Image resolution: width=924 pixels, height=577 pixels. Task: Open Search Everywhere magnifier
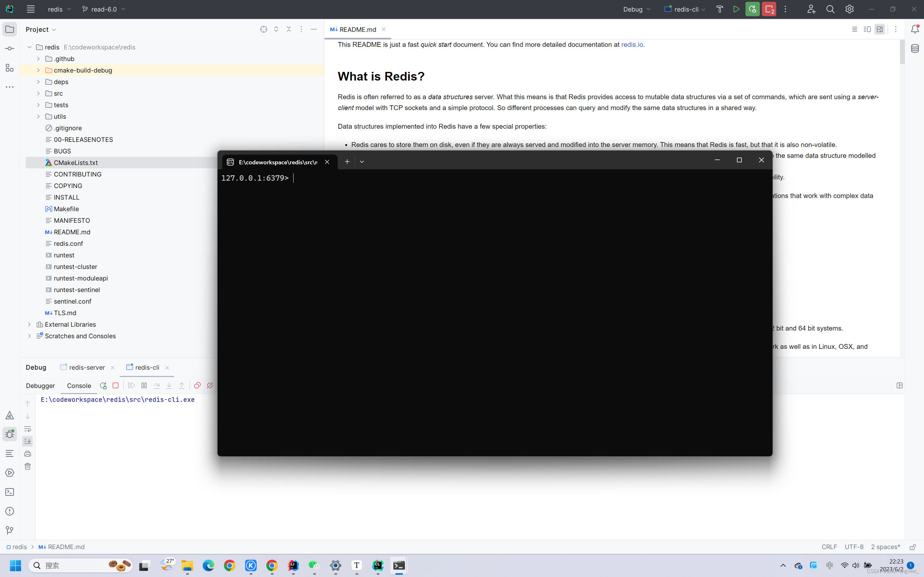click(x=830, y=9)
